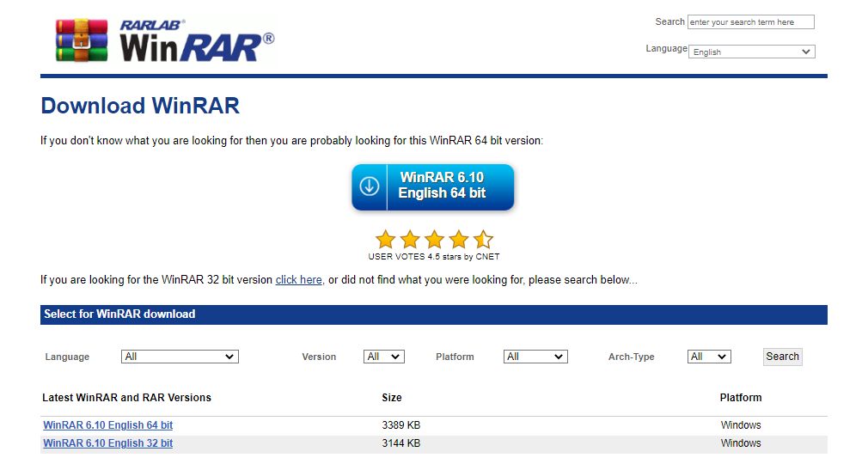Download WinRAR 6.10 English 64 bit button

433,187
